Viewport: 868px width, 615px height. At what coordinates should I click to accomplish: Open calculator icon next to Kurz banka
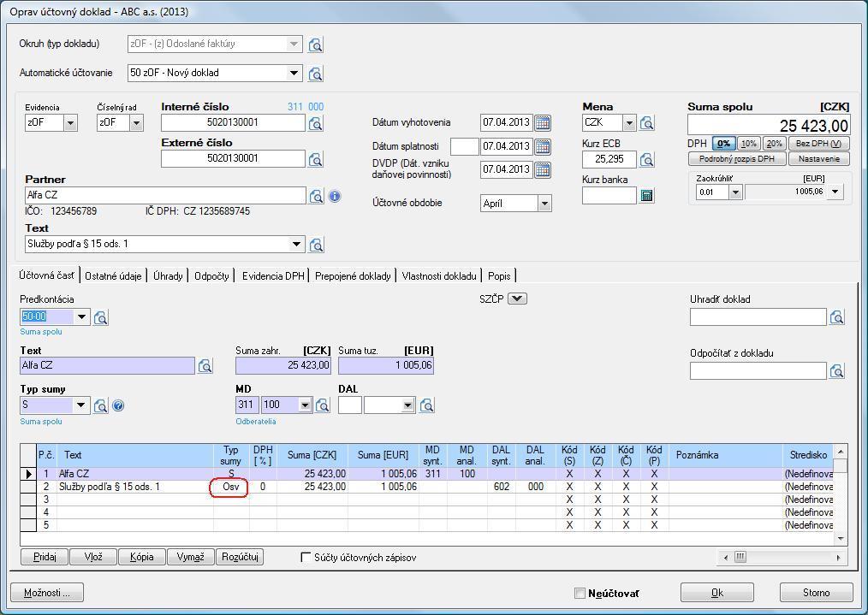coord(646,195)
